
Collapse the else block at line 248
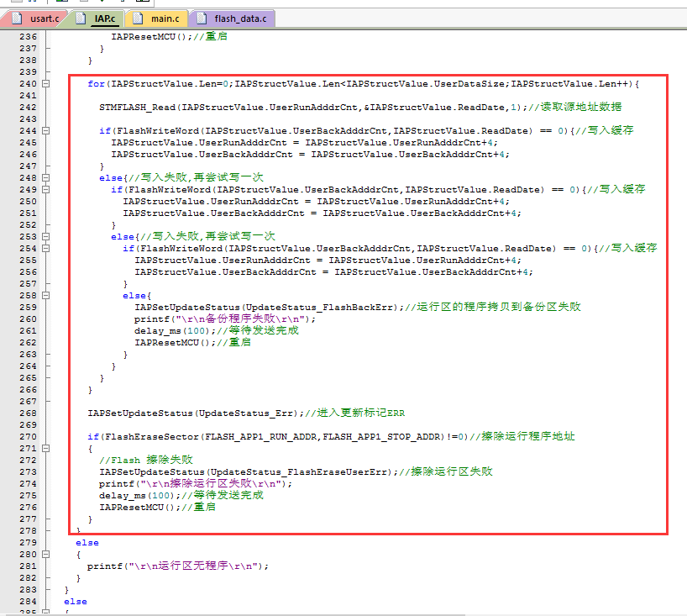[45, 177]
